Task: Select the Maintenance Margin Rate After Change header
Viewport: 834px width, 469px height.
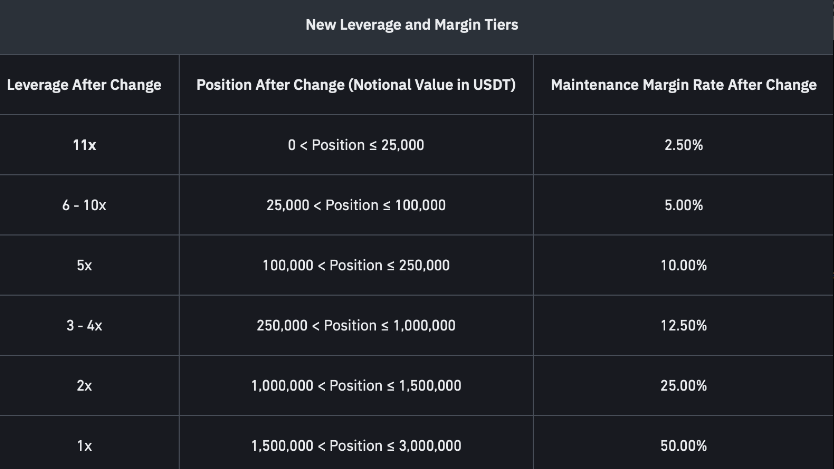Action: click(x=683, y=85)
